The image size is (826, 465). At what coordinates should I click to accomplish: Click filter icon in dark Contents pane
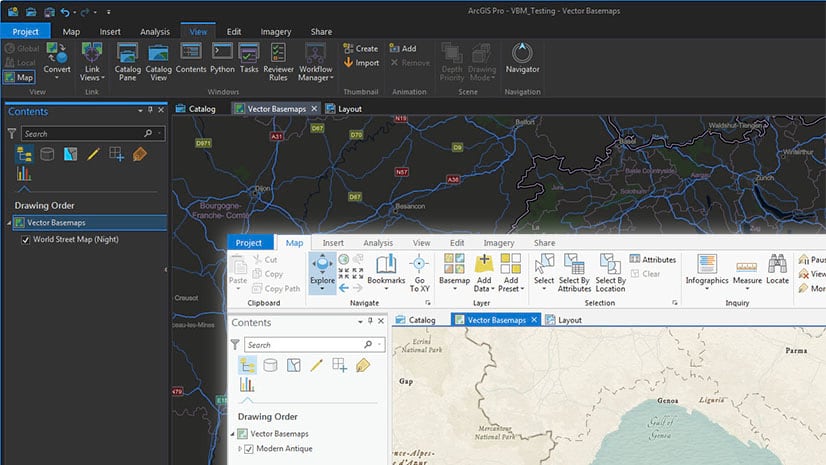click(12, 134)
